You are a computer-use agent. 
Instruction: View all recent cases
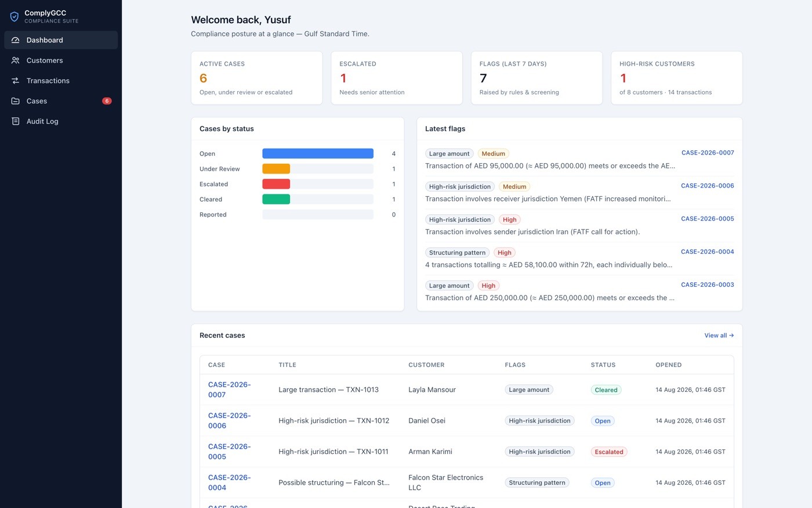pyautogui.click(x=719, y=336)
